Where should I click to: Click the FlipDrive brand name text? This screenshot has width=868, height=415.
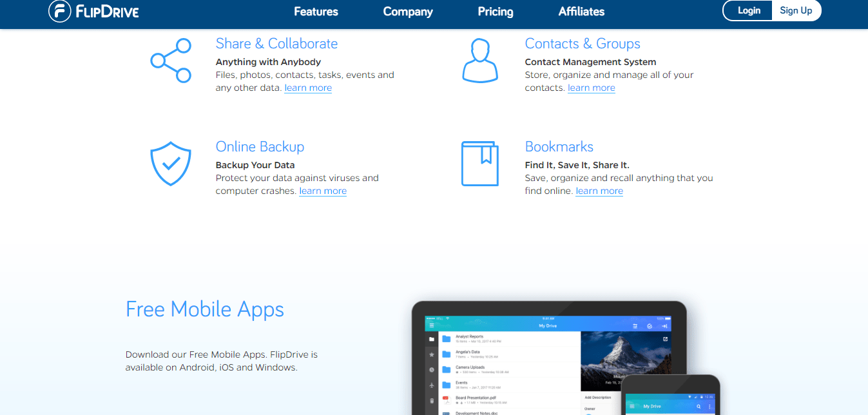click(x=108, y=11)
